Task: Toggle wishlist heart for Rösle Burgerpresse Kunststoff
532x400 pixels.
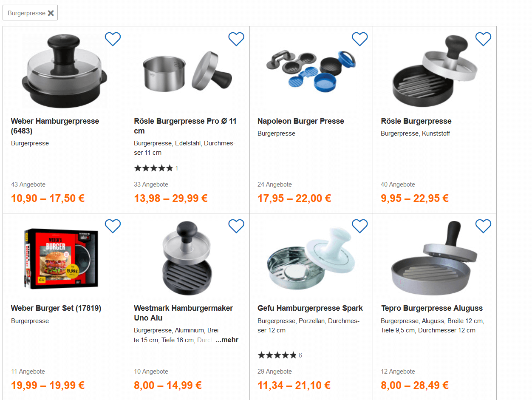Action: [483, 39]
